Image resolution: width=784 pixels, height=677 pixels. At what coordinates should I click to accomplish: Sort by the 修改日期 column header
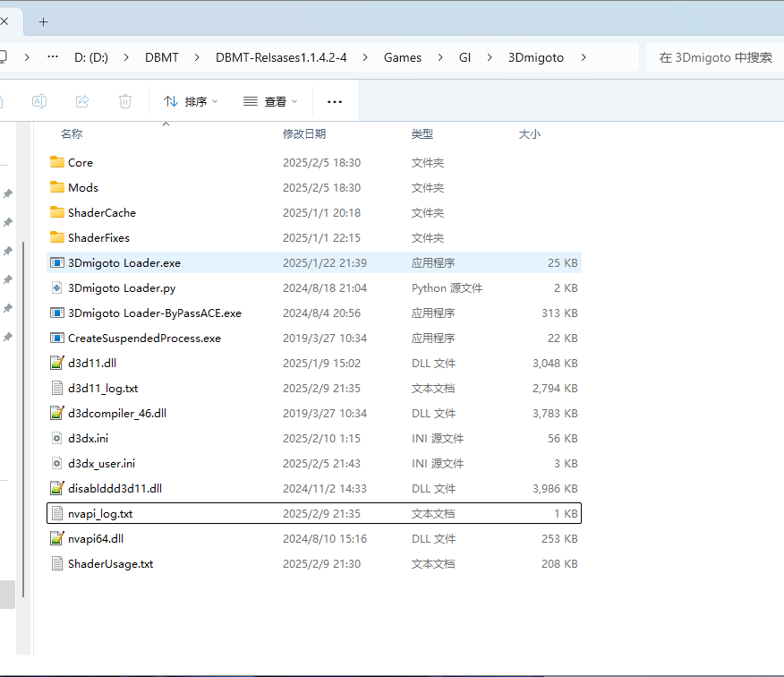[304, 134]
